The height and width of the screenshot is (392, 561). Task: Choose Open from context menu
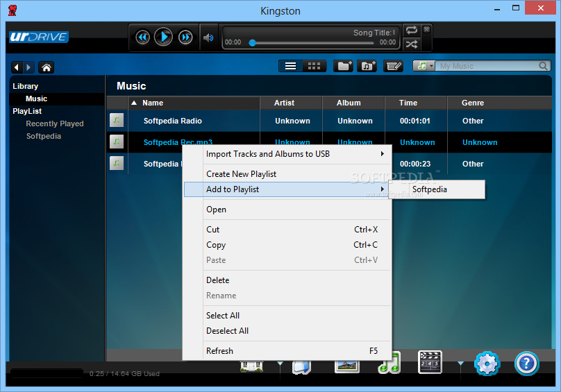(x=287, y=210)
